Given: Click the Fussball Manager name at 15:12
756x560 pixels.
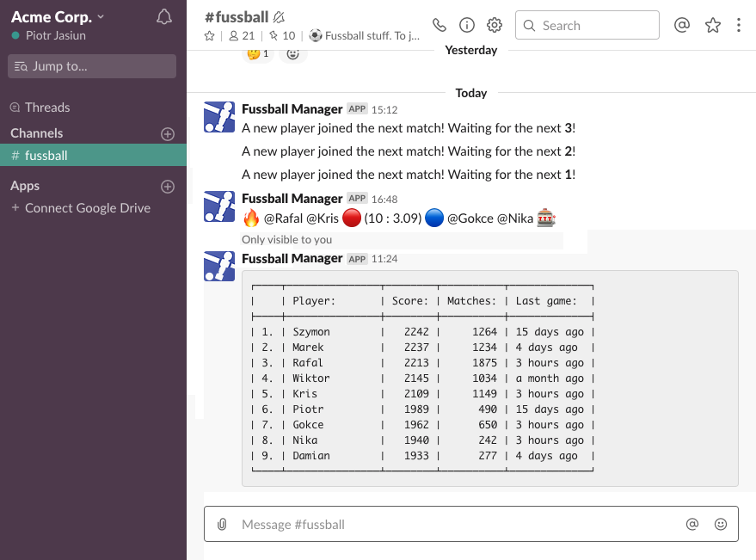Looking at the screenshot, I should coord(292,109).
